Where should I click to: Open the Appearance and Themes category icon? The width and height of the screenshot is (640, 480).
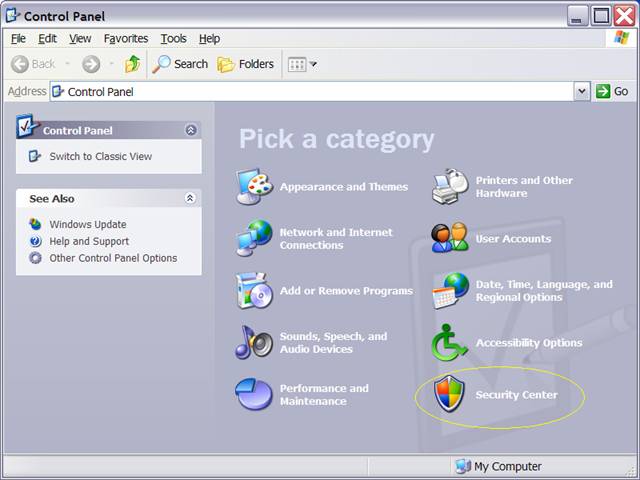(x=254, y=186)
